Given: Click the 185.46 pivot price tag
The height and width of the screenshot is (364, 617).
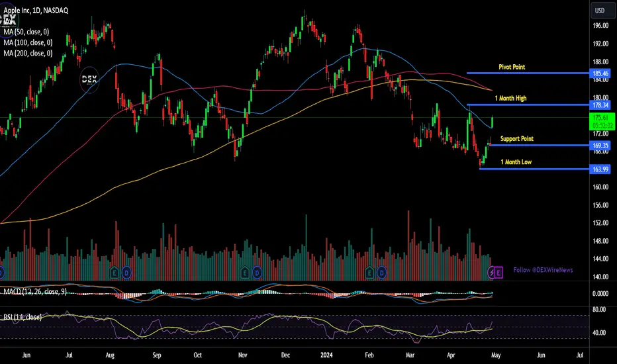Looking at the screenshot, I should (x=600, y=73).
